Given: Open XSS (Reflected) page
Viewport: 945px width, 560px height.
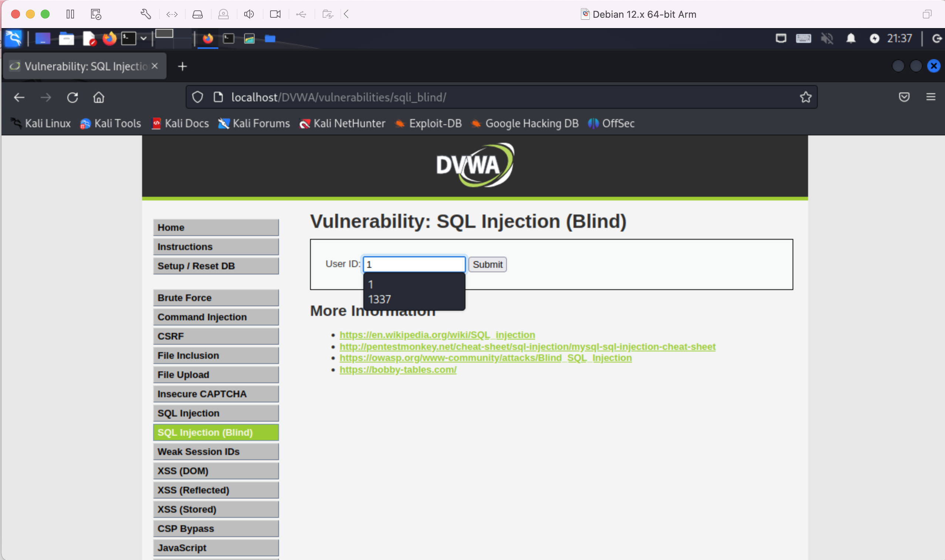Looking at the screenshot, I should [x=216, y=490].
